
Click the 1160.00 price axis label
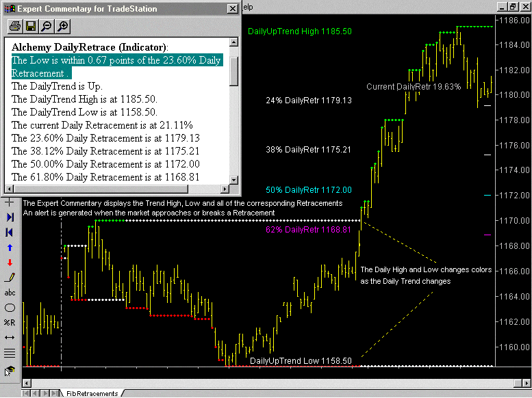click(514, 347)
